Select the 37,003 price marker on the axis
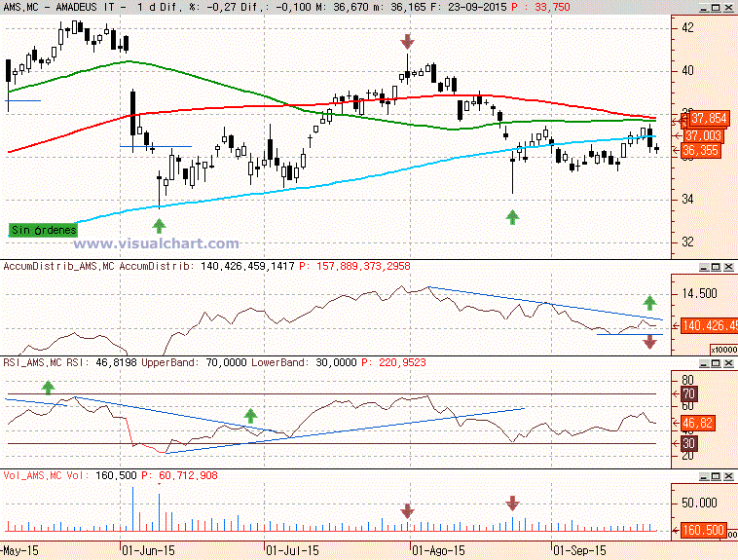 [702, 136]
